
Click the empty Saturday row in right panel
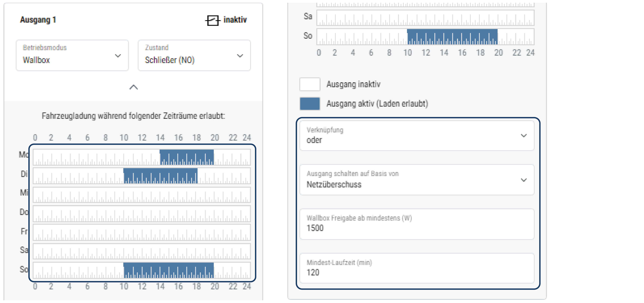click(425, 18)
